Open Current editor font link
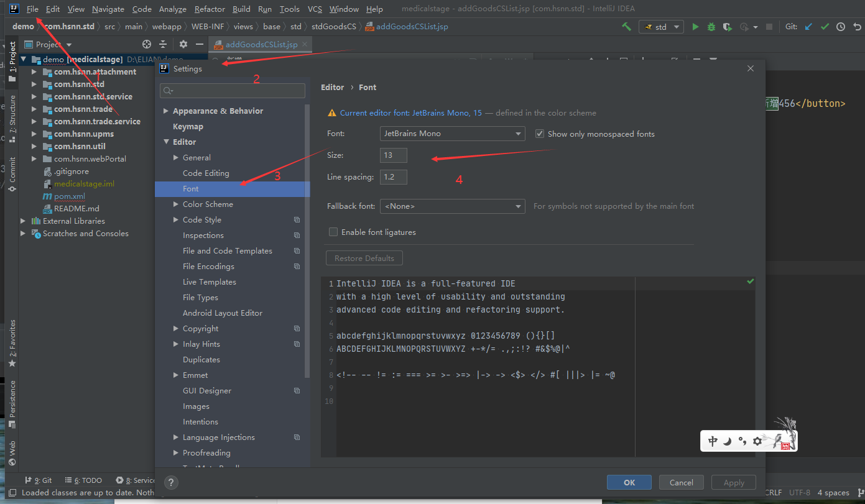 (411, 113)
